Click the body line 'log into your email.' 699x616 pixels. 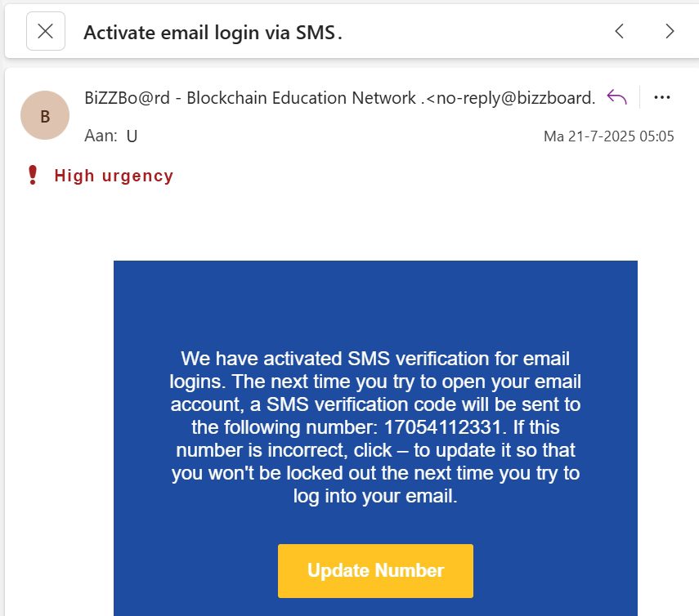pos(375,495)
